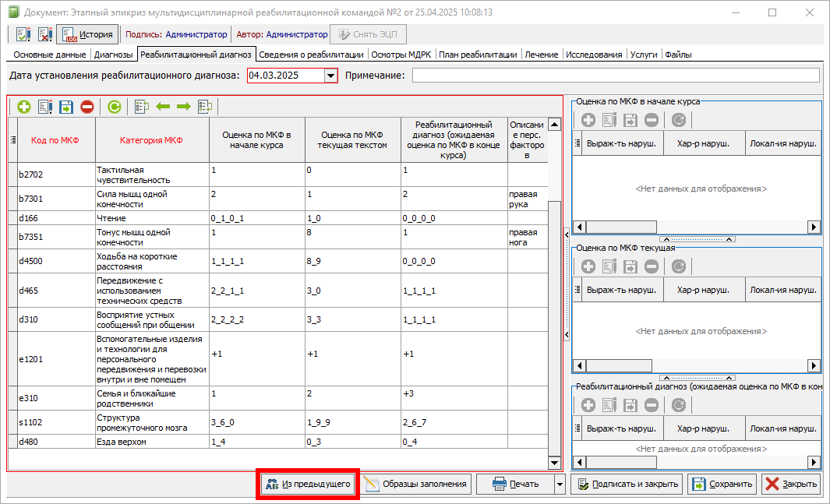
Task: Click save icon in Оценка по МКФ текущая panel
Action: tap(630, 266)
